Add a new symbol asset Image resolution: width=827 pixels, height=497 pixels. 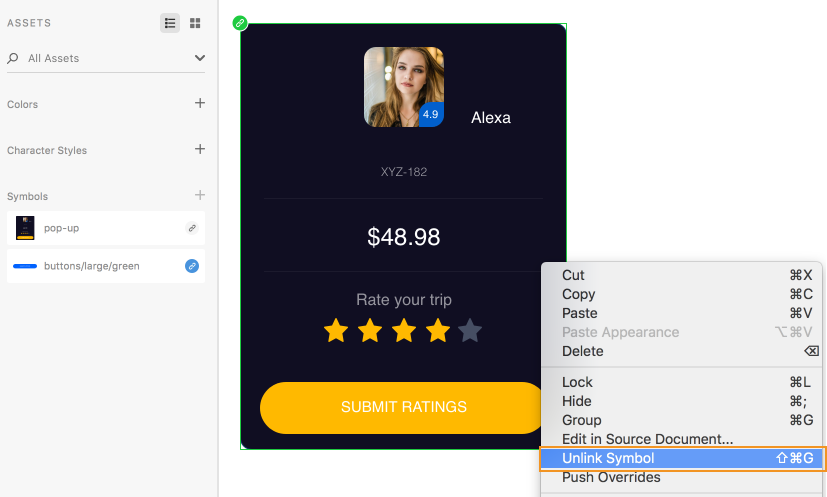pyautogui.click(x=200, y=195)
